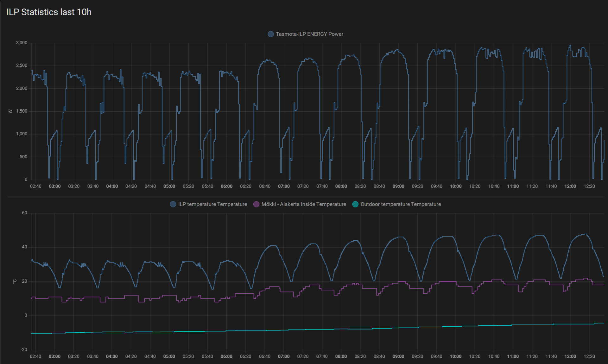This screenshot has width=608, height=364.
Task: Click the Tasmota-ILP ENERGY Power legend circle
Action: click(x=271, y=34)
